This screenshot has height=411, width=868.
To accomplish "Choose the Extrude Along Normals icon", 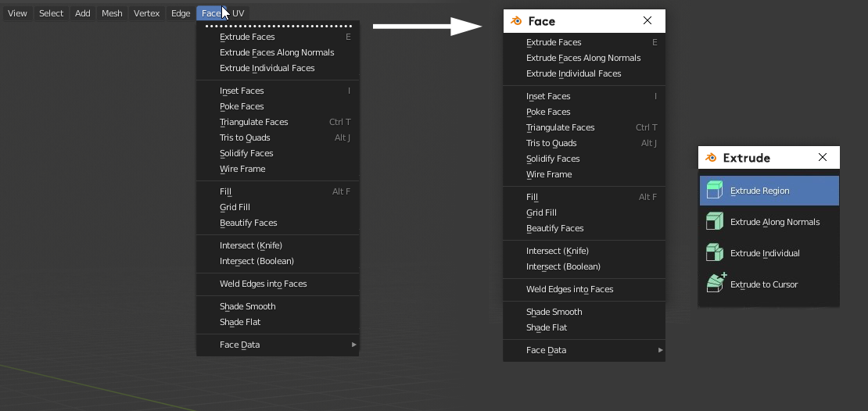I will click(x=715, y=221).
